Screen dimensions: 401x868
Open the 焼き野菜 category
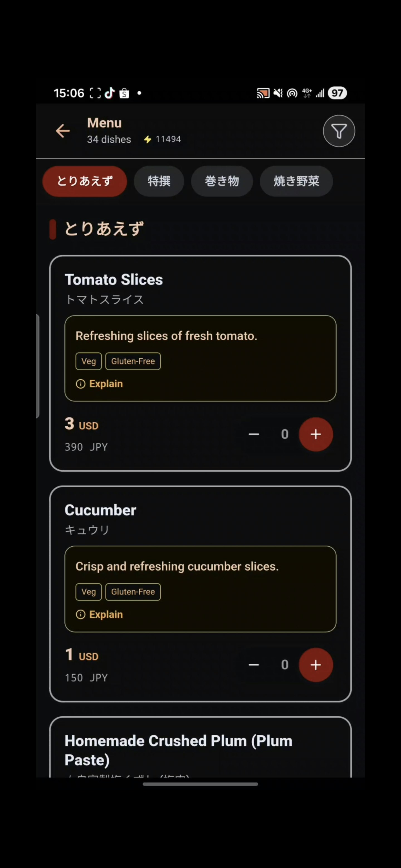[296, 181]
